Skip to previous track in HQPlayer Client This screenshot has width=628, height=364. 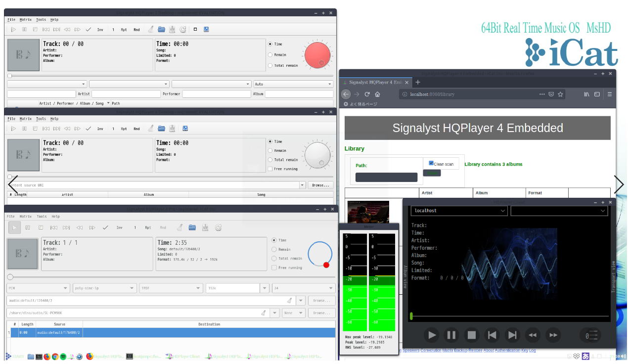pyautogui.click(x=492, y=335)
